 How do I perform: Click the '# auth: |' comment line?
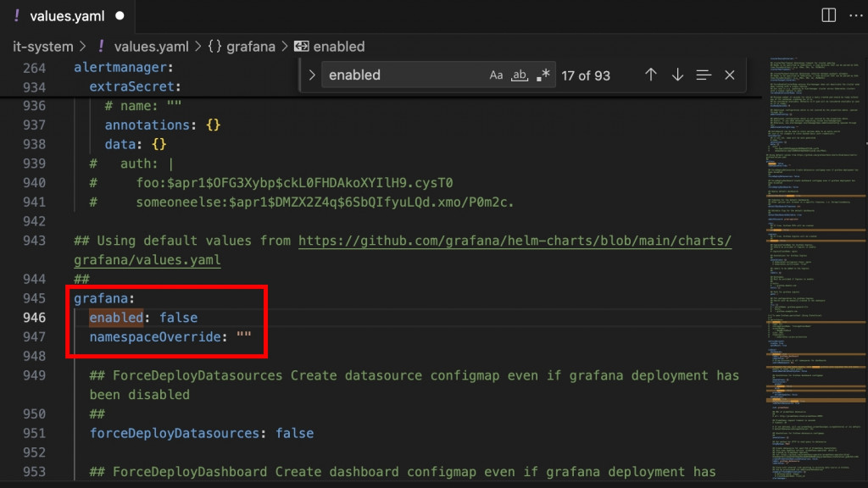tap(131, 164)
